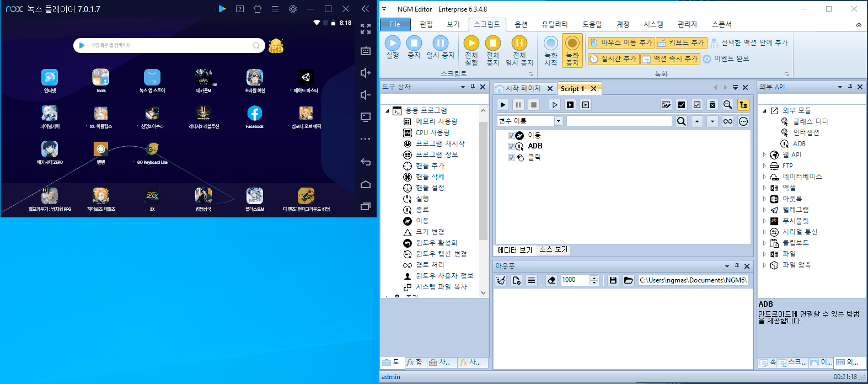Open the 도움말 ribbon tab
This screenshot has width=868, height=384.
[592, 24]
